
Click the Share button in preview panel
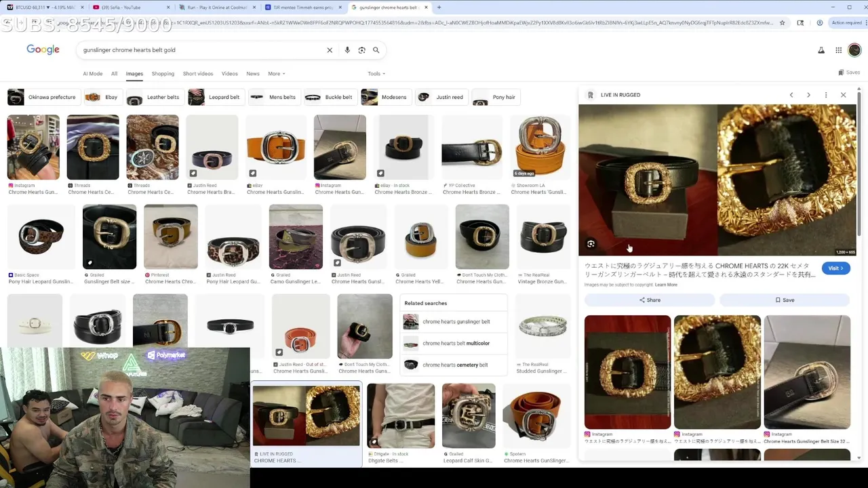[649, 300]
